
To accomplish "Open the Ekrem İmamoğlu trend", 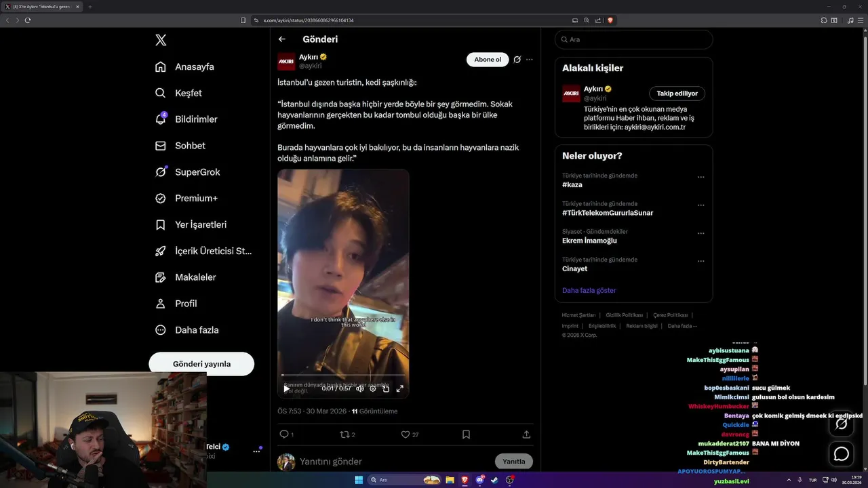I will point(589,241).
